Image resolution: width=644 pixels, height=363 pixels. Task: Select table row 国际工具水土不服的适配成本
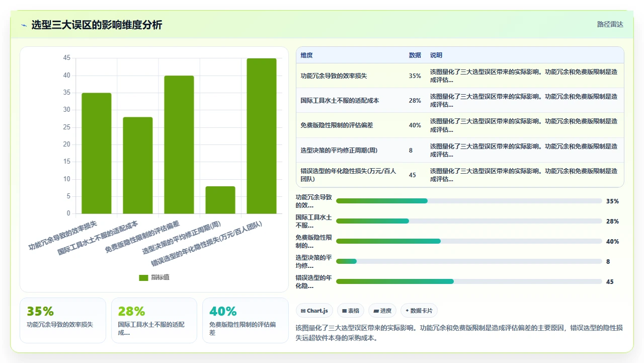[x=460, y=100]
